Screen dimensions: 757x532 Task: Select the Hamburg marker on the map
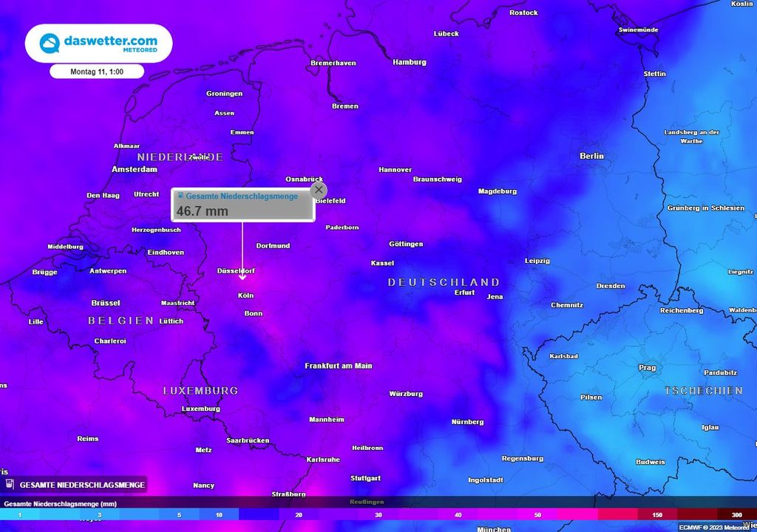(x=408, y=62)
